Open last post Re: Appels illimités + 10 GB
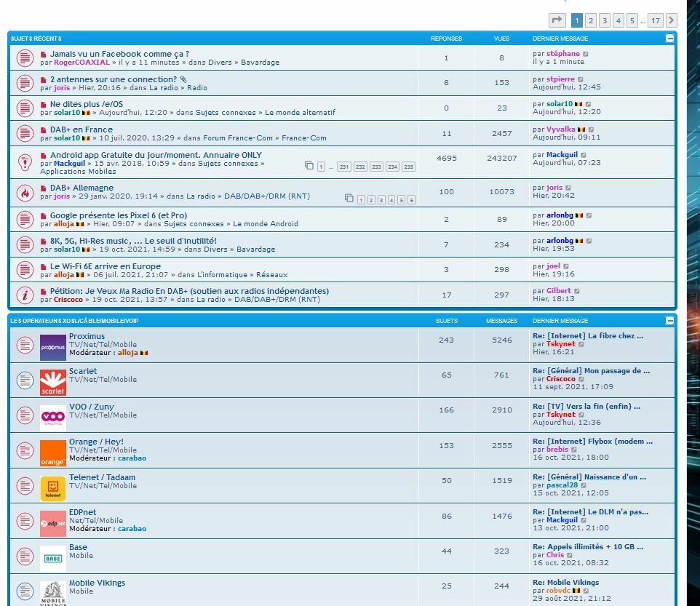Image resolution: width=700 pixels, height=606 pixels. [x=587, y=546]
